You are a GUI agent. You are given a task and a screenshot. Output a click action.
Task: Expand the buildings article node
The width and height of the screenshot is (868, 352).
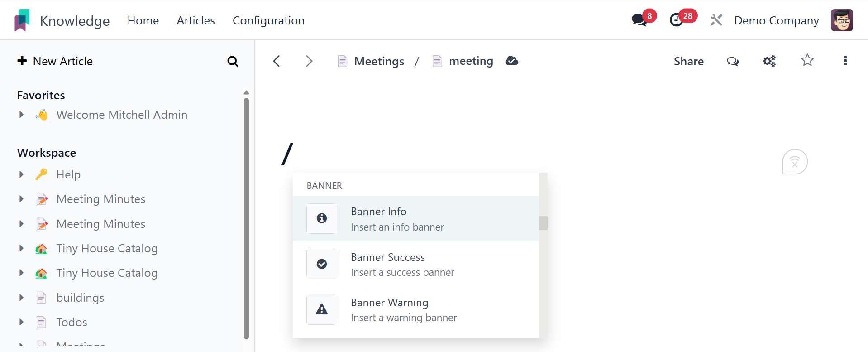(21, 298)
